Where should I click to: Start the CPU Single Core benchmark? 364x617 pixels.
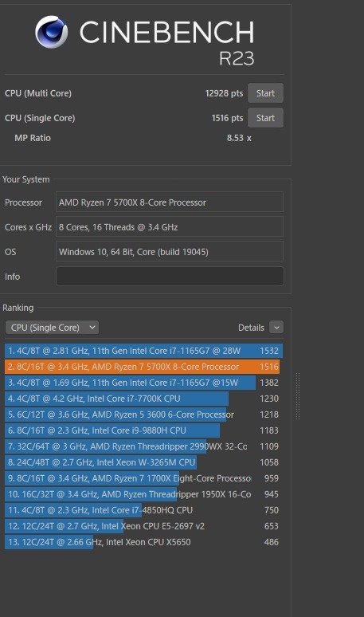(265, 118)
